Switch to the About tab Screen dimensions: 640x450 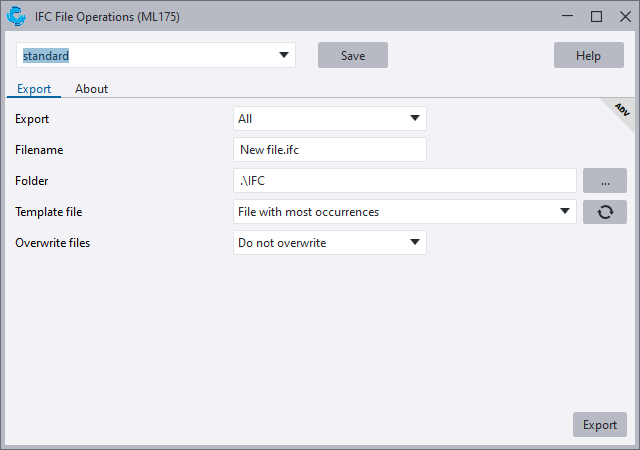[91, 89]
